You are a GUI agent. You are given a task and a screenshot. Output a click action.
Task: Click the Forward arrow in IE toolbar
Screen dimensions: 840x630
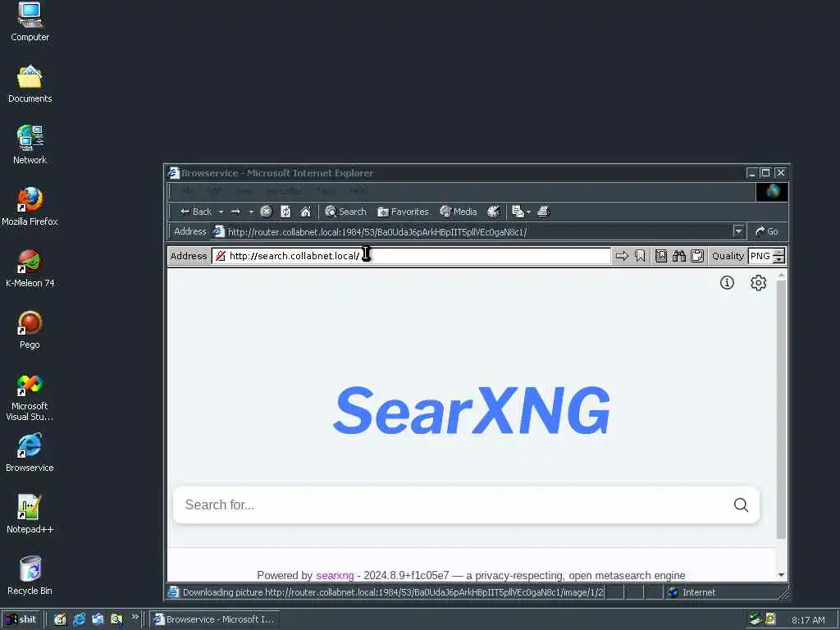click(235, 212)
